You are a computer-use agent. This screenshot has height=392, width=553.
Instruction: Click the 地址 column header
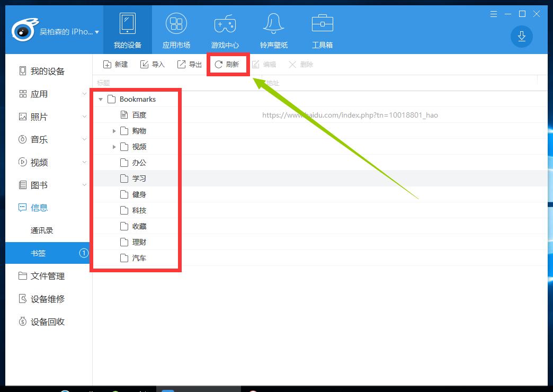coord(273,83)
